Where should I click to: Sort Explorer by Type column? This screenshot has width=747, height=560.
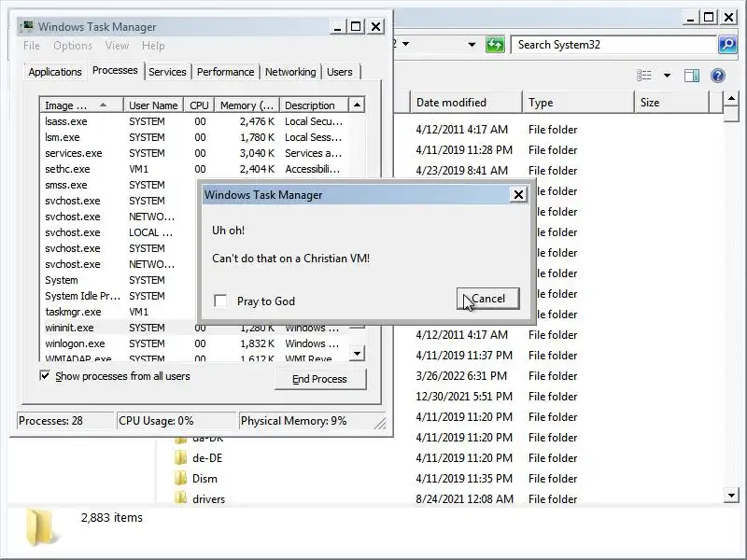point(578,103)
